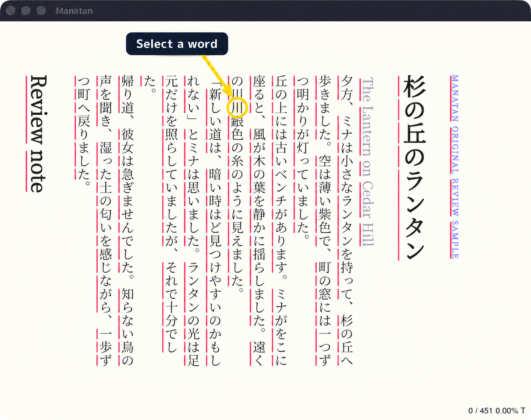The height and width of the screenshot is (420, 531).
Task: Click the subtitle The Lantern on Cedar Hill
Action: (x=368, y=162)
